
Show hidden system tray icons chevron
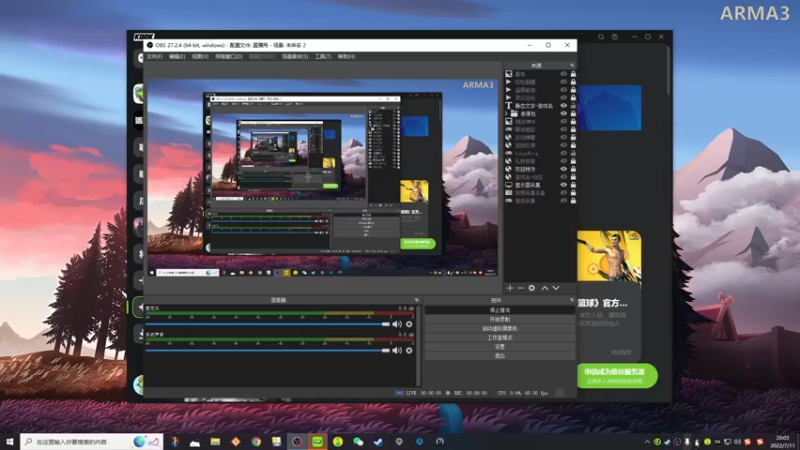[x=647, y=442]
